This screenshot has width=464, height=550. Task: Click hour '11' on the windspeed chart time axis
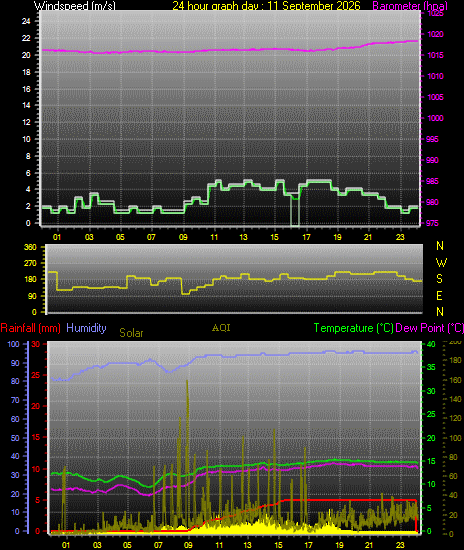tap(214, 237)
